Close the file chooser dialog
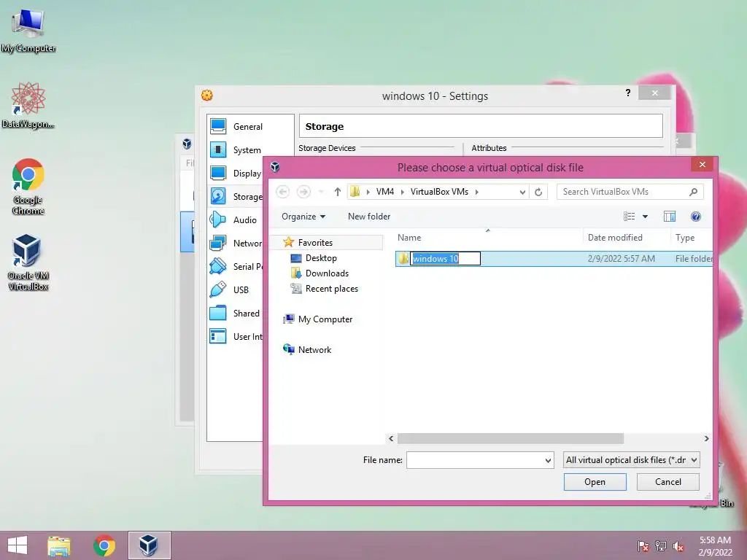 tap(703, 165)
